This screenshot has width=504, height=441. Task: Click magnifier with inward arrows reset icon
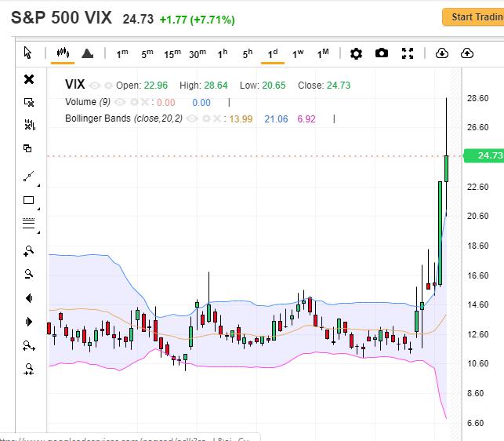(x=29, y=370)
